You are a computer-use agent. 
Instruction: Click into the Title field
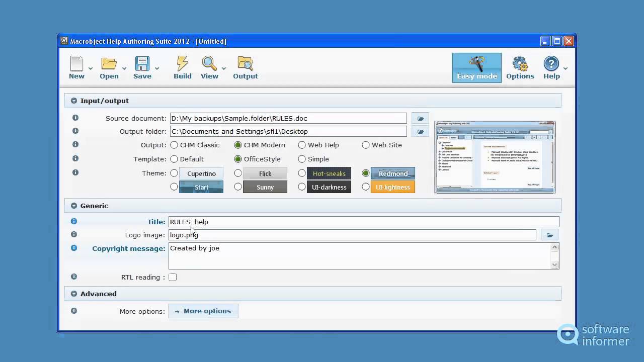click(x=364, y=222)
